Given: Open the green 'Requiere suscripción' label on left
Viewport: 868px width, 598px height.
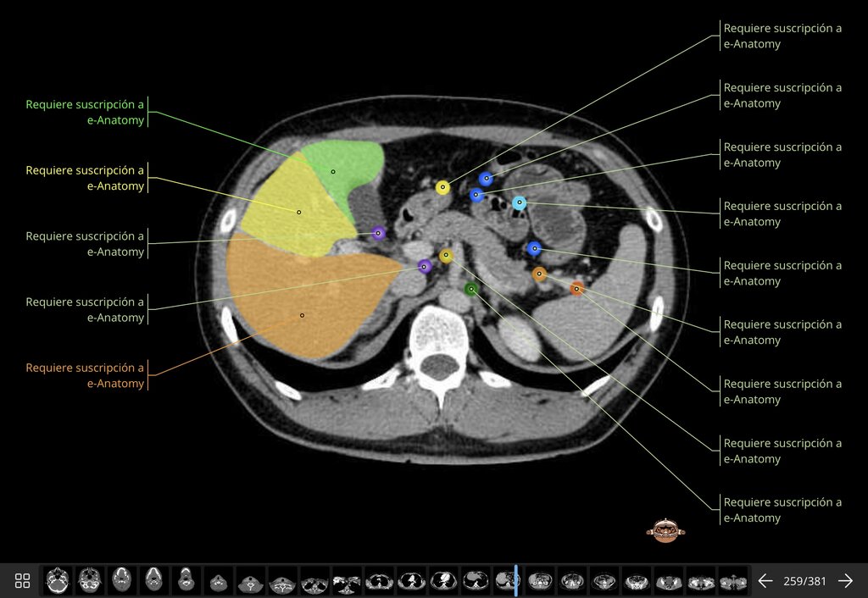Looking at the screenshot, I should [x=85, y=113].
